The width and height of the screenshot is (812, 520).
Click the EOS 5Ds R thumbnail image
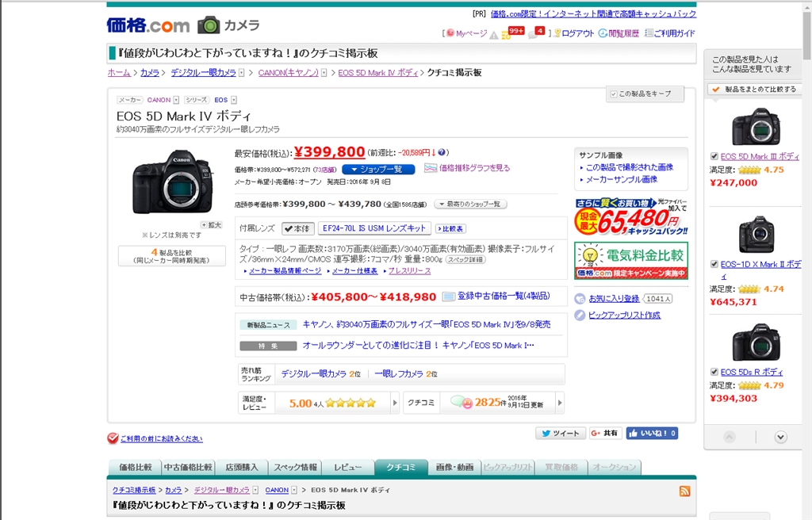point(756,342)
